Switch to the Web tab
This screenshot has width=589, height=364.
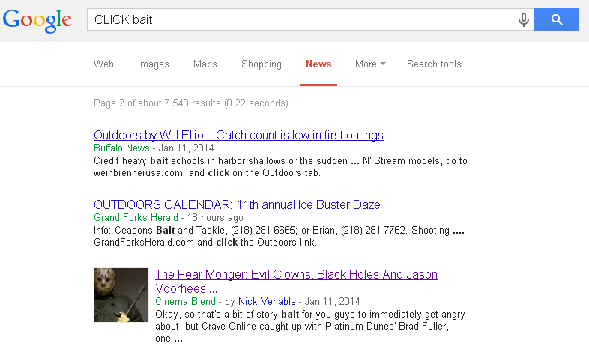[103, 64]
